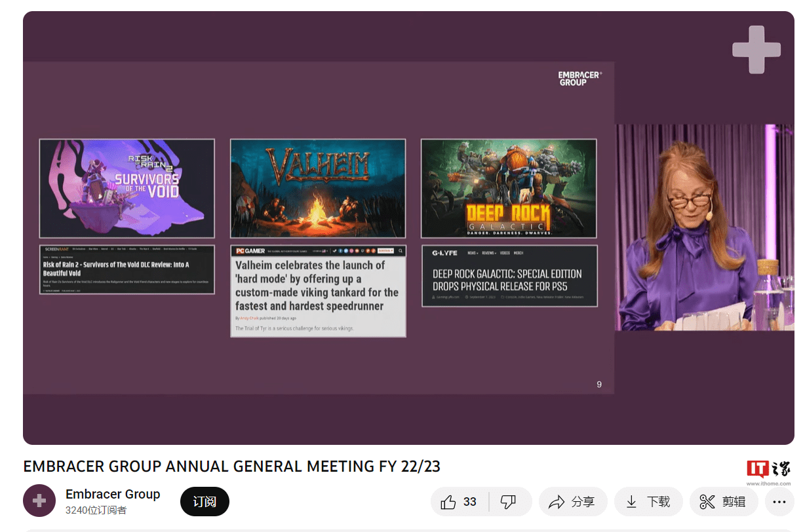
Task: Select the Deep Rock Galactic artwork
Action: point(509,189)
